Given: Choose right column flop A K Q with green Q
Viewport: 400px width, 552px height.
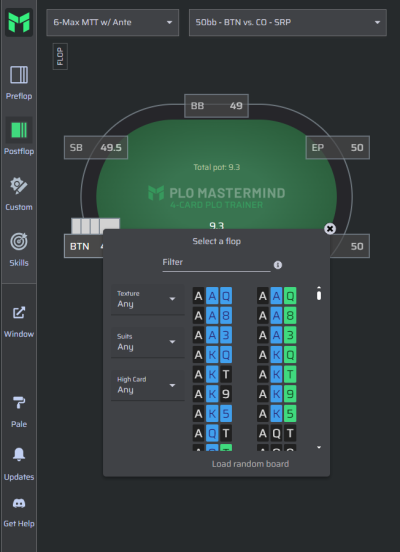Looking at the screenshot, I should tap(276, 355).
